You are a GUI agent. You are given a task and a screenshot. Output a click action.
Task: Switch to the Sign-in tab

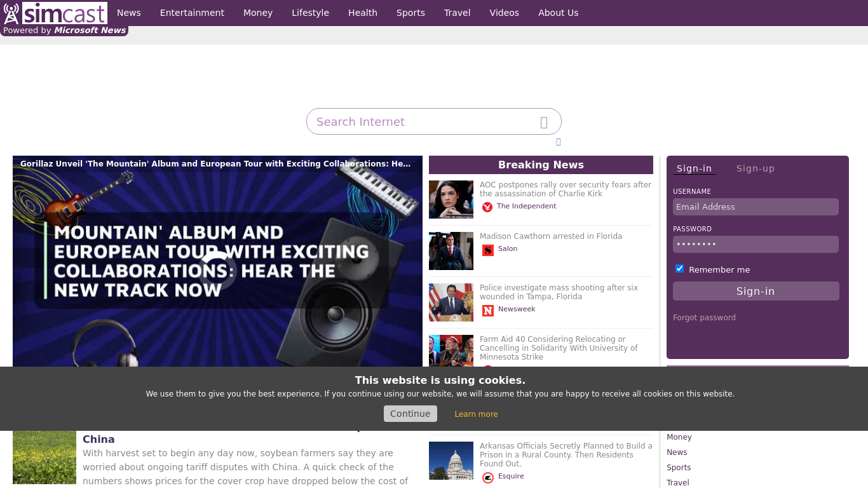(x=694, y=168)
